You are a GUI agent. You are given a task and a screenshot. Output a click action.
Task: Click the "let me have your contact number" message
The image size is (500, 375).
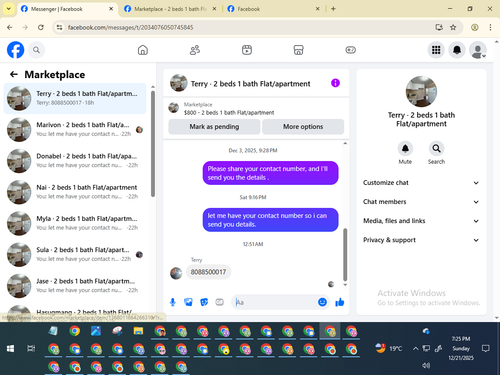[x=270, y=220]
